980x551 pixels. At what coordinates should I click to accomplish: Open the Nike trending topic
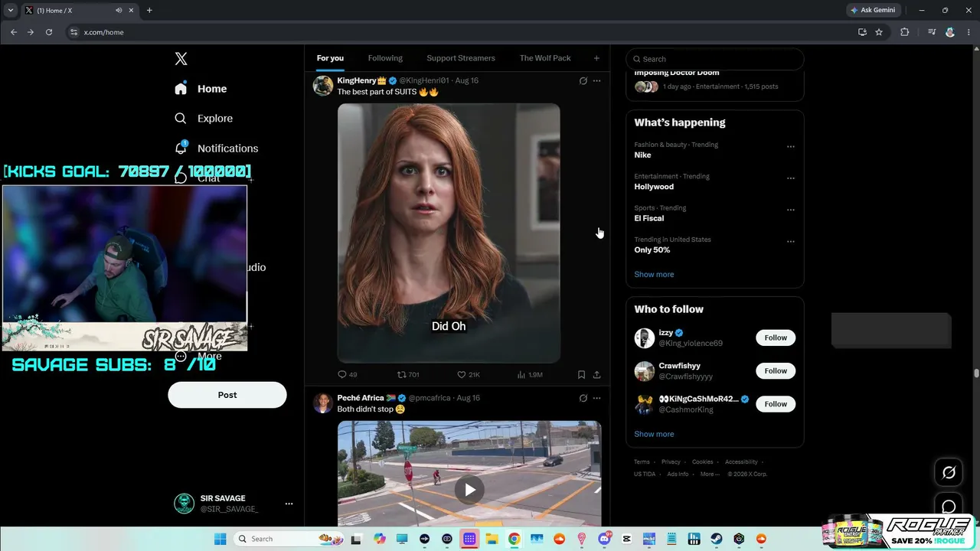coord(642,155)
